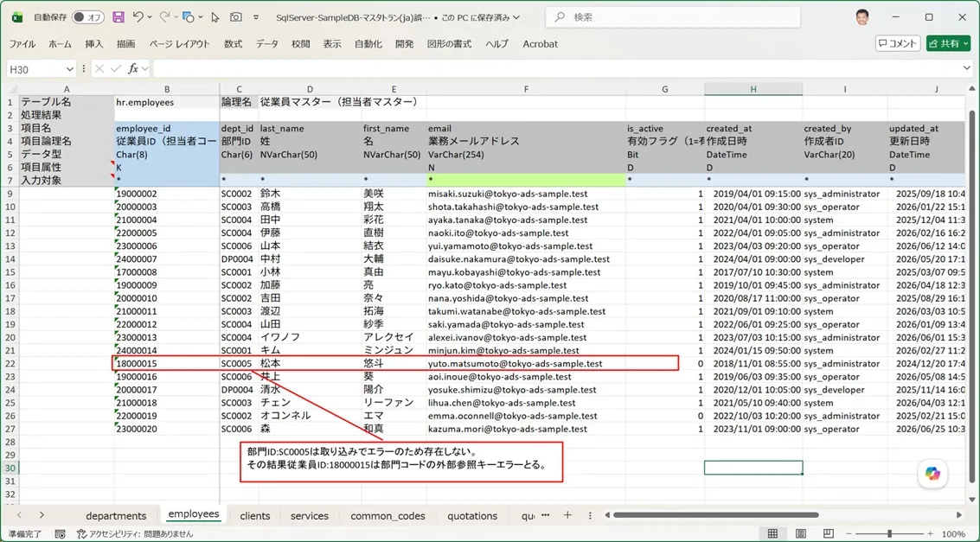Viewport: 980px width, 542px height.
Task: Toggle the AutoSave switch
Action: coord(88,17)
